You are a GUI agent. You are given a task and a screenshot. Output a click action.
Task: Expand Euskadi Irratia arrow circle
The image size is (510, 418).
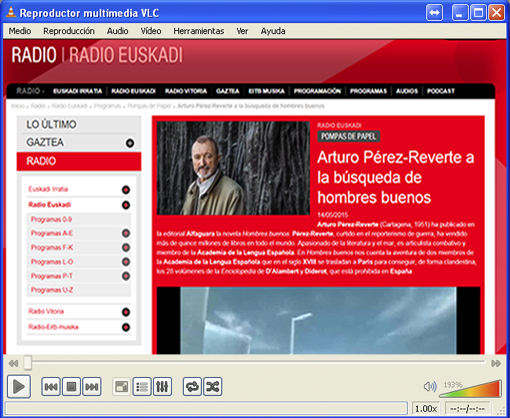(x=126, y=190)
